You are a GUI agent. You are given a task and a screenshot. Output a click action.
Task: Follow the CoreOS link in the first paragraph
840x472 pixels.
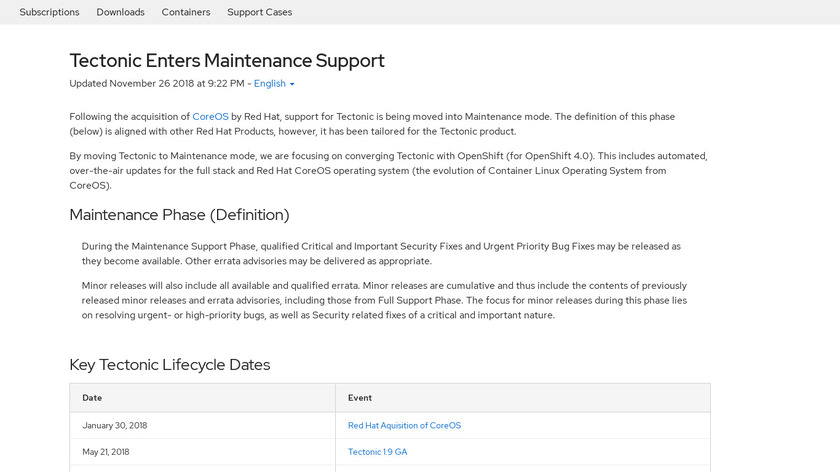[210, 117]
